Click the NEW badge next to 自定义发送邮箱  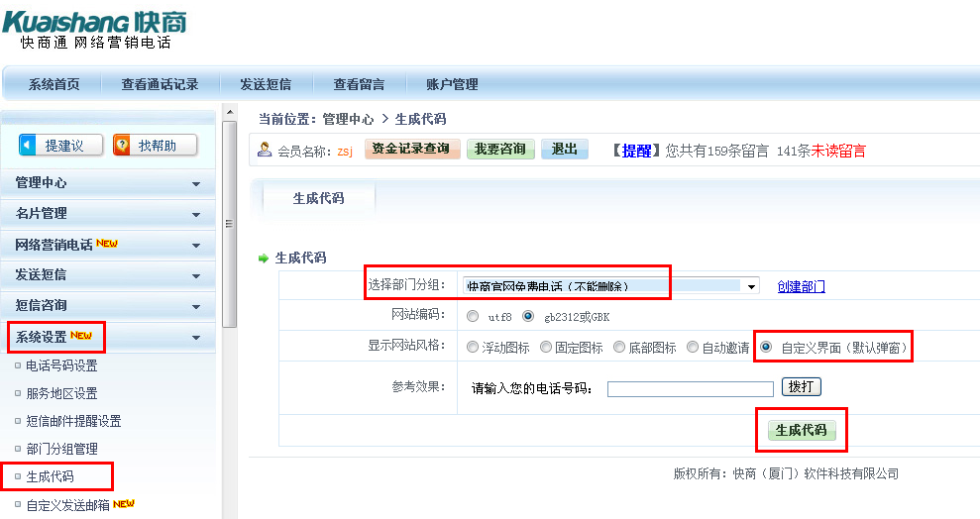(x=124, y=504)
